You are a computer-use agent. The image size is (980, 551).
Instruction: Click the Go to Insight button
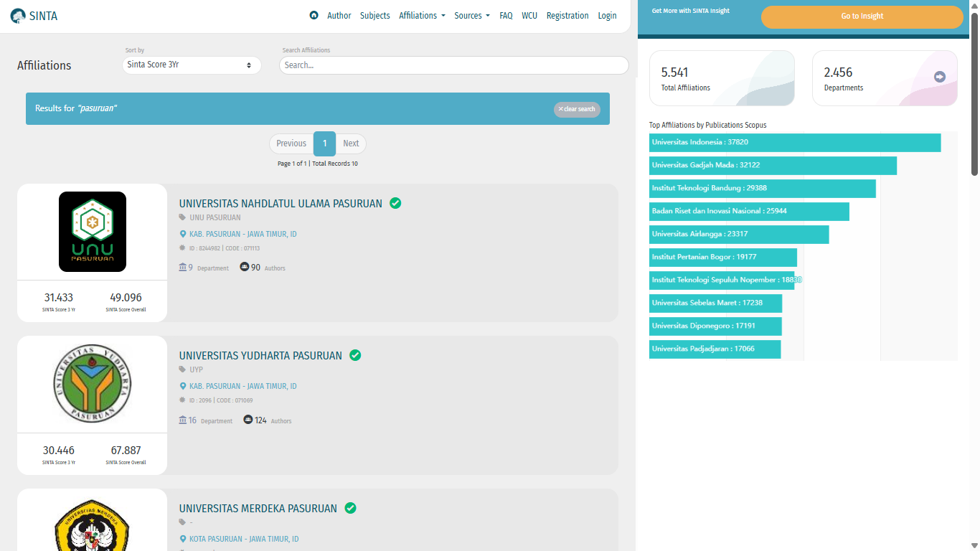(x=862, y=16)
